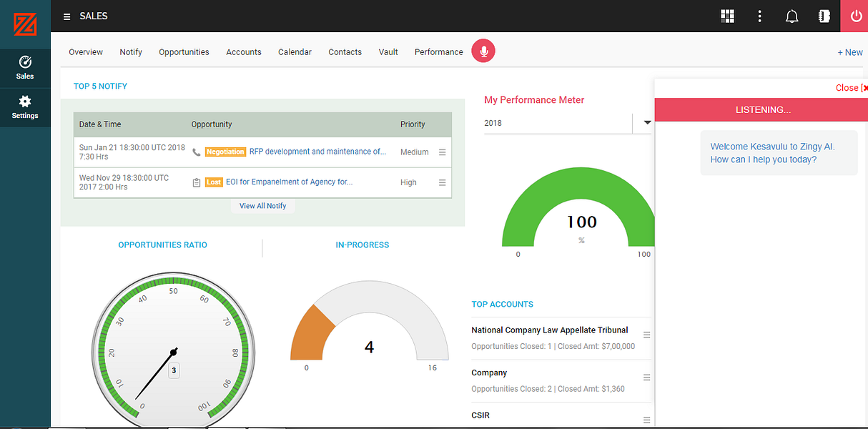Activate the red microphone voice button

[x=483, y=51]
